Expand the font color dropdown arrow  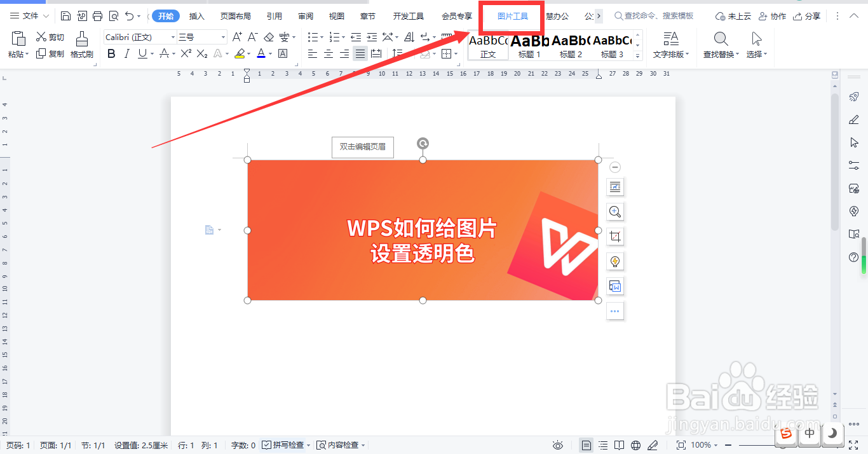point(270,54)
